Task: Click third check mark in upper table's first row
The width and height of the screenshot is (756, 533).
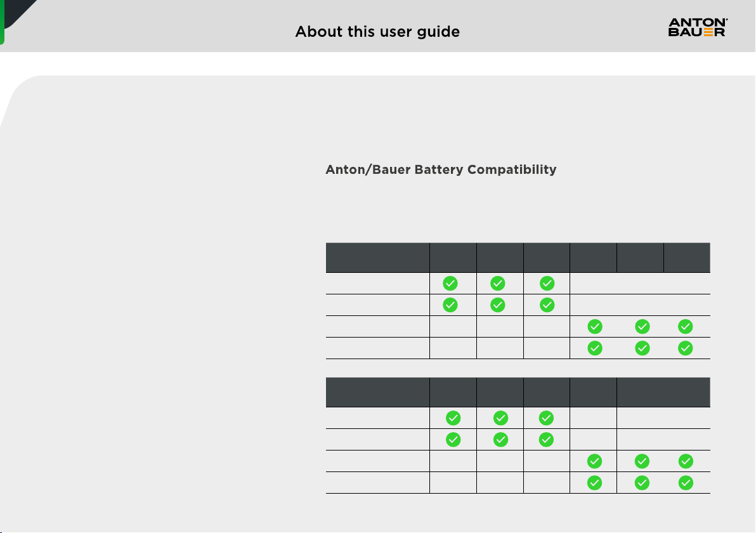Action: 547,284
